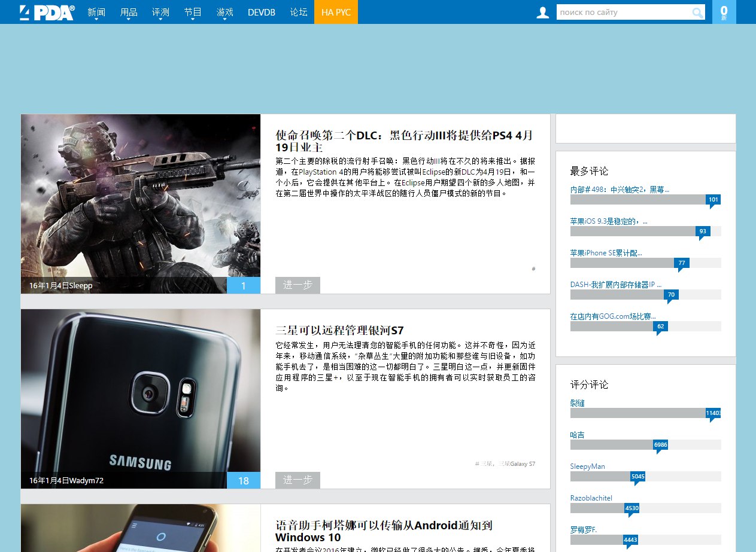This screenshot has width=756, height=552.
Task: Open user SleepyMan profile
Action: (588, 466)
